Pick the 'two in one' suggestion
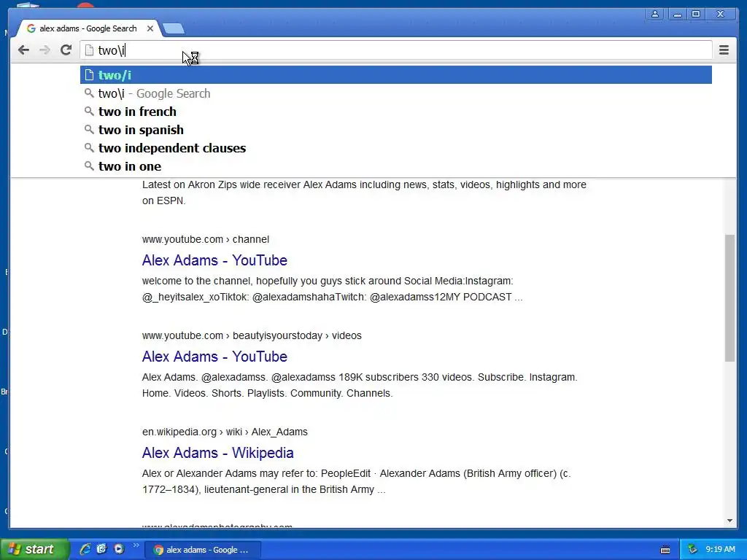The image size is (747, 560). pyautogui.click(x=395, y=166)
